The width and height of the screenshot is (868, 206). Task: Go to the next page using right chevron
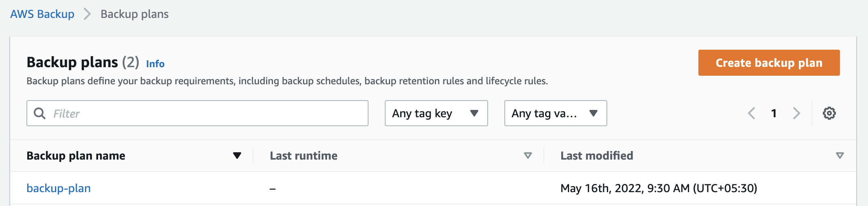click(x=796, y=113)
